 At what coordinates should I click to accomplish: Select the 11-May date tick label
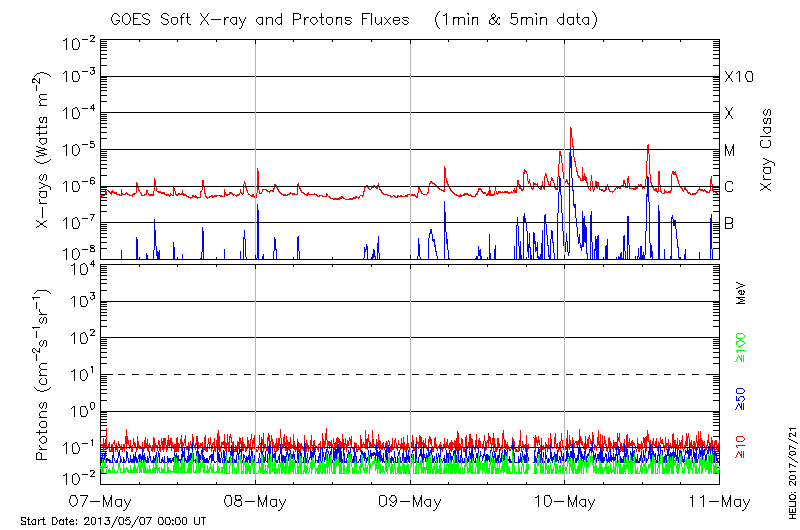[718, 500]
